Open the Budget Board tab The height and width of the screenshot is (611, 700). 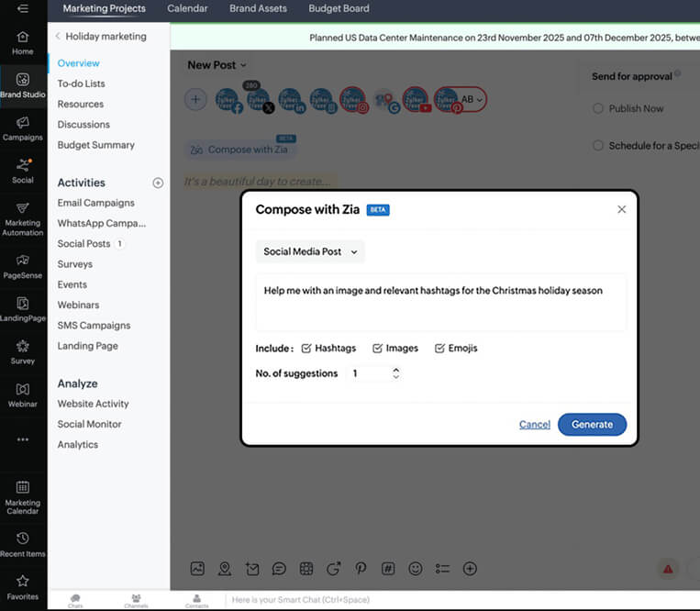[x=339, y=9]
